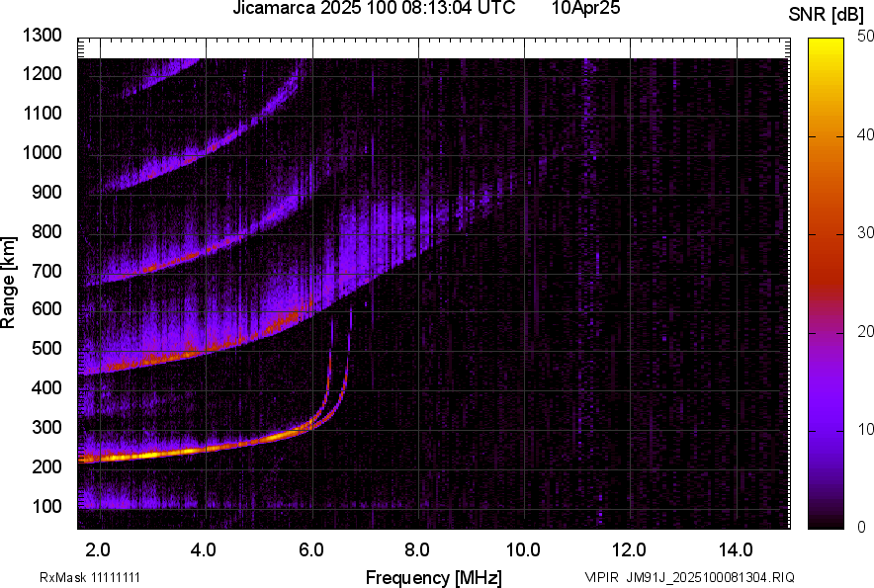This screenshot has height=588, width=874.
Task: Click the orange 40 dB region of the colorbar
Action: (x=827, y=136)
